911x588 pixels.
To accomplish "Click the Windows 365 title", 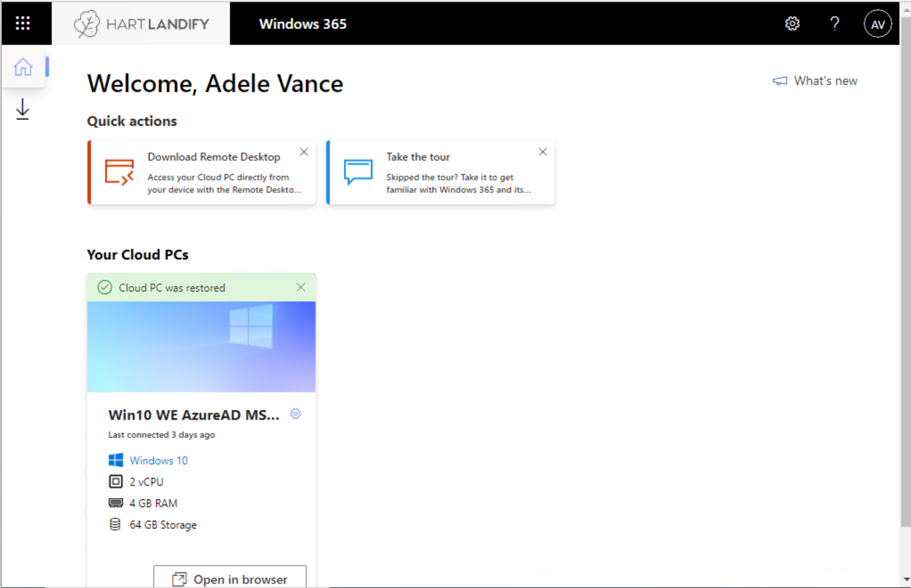I will 303,24.
